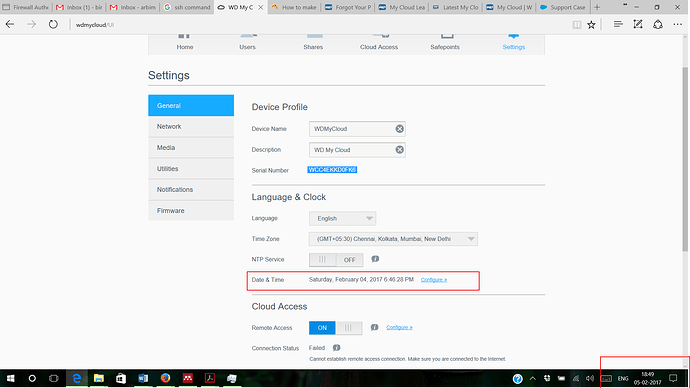This screenshot has width=690, height=388.
Task: Open the Safepoints section
Action: pyautogui.click(x=445, y=43)
